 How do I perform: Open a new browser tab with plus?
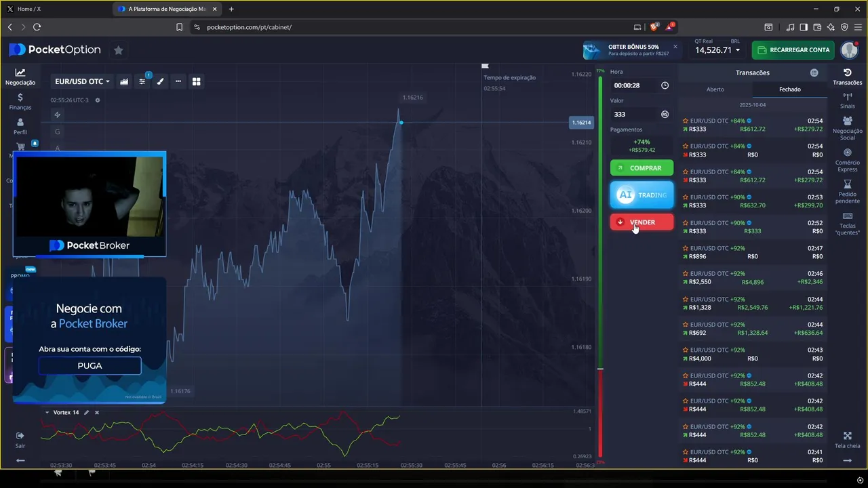pos(231,9)
